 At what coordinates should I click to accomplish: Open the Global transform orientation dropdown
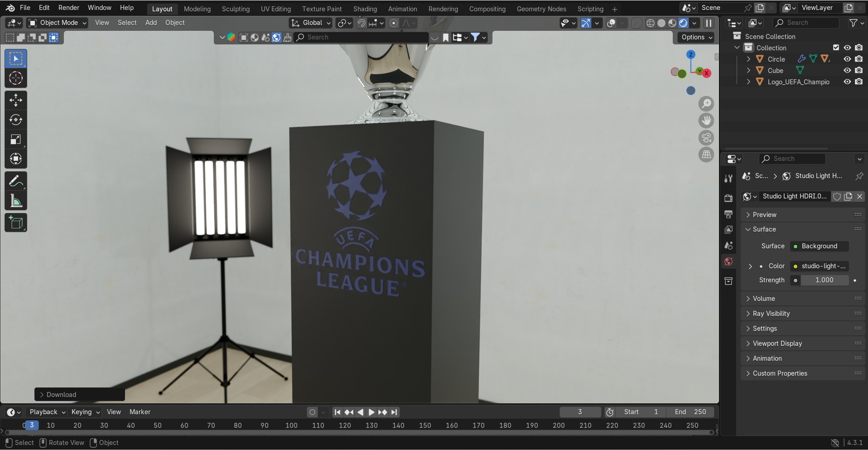311,23
